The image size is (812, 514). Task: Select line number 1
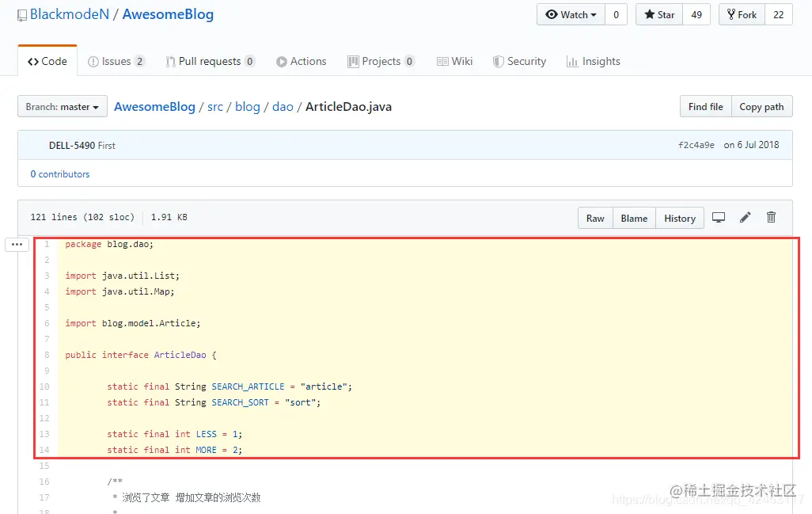tap(47, 244)
